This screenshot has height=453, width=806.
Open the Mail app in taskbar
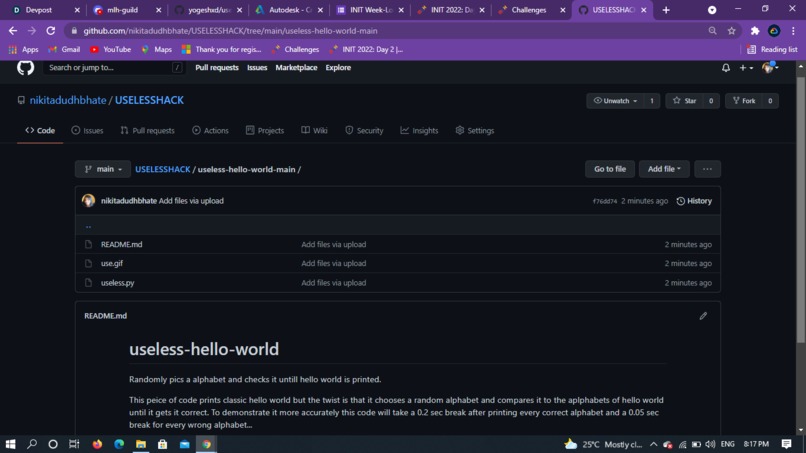[185, 444]
